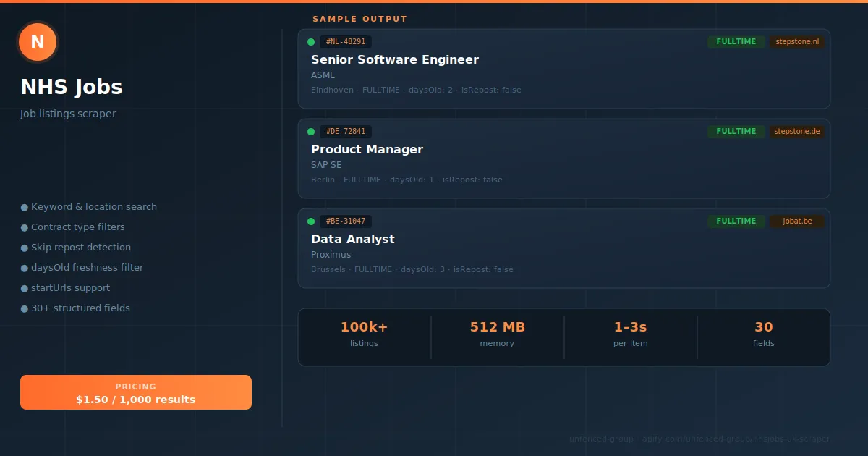This screenshot has height=456, width=868.
Task: Click the Brussels details line
Action: pyautogui.click(x=412, y=270)
